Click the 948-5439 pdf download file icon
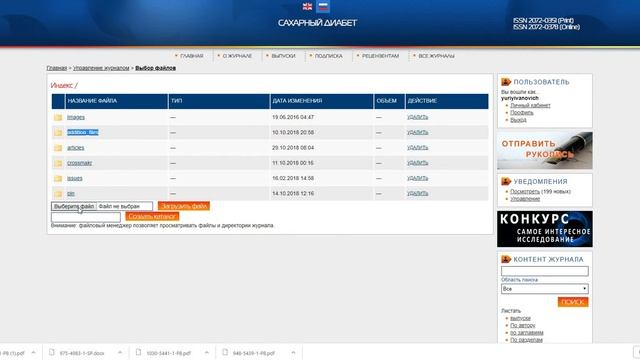Viewport: 640px width, 360px height. point(225,352)
